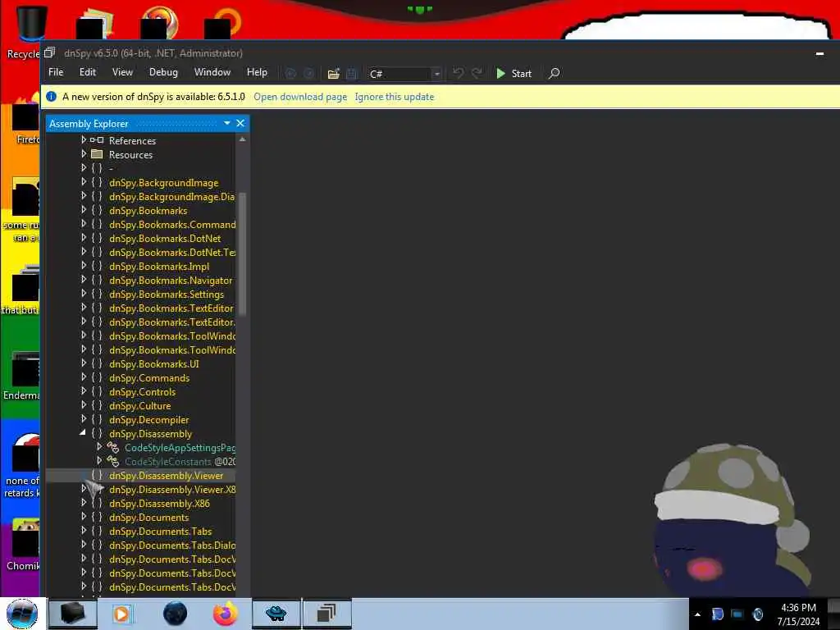Open the View menu

(x=122, y=72)
